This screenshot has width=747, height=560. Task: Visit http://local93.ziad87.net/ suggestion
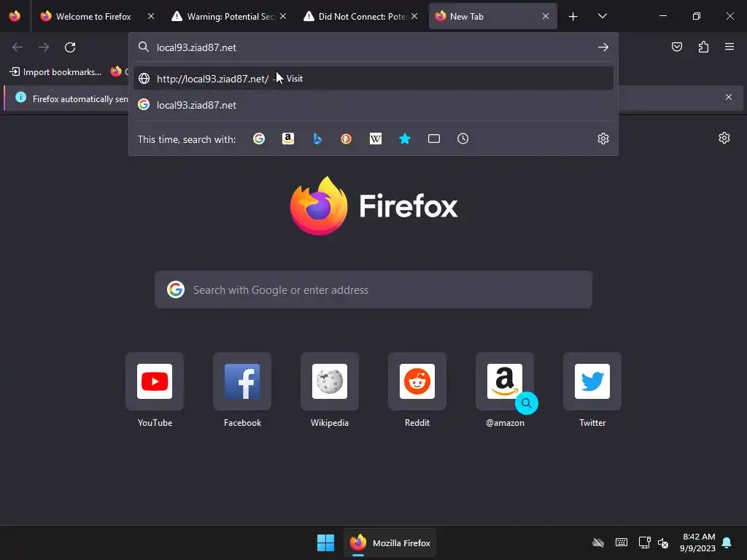click(373, 79)
